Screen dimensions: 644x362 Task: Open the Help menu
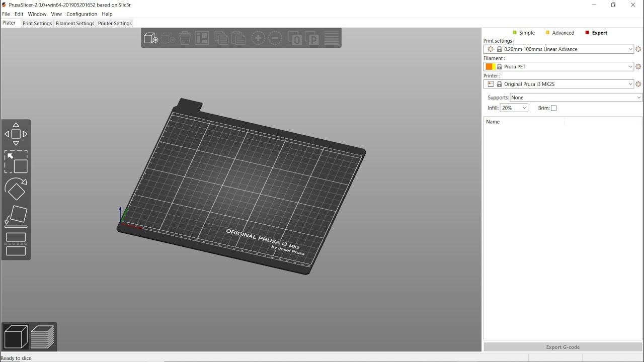coord(107,14)
